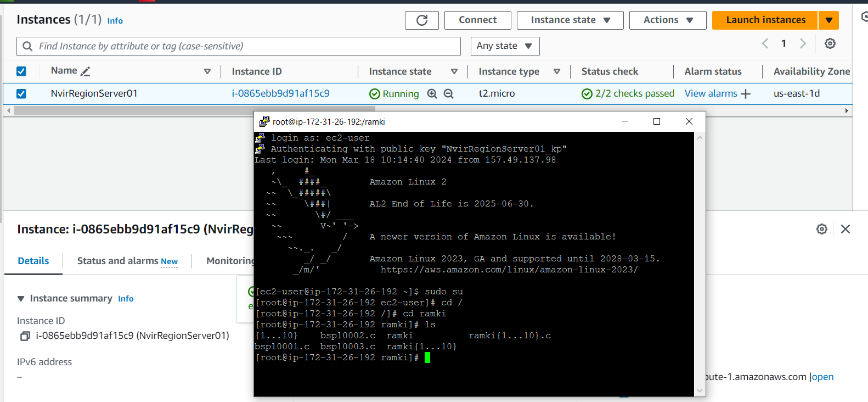Click the open address link
This screenshot has height=402, width=868.
(x=822, y=377)
